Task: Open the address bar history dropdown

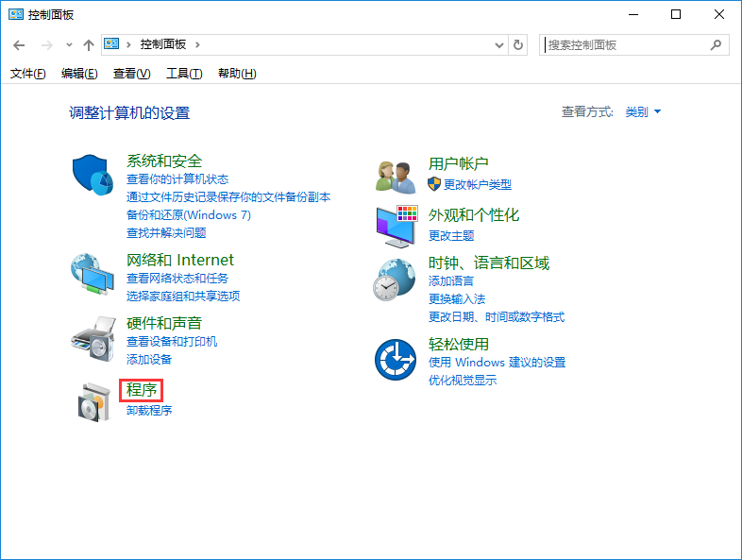Action: click(500, 44)
